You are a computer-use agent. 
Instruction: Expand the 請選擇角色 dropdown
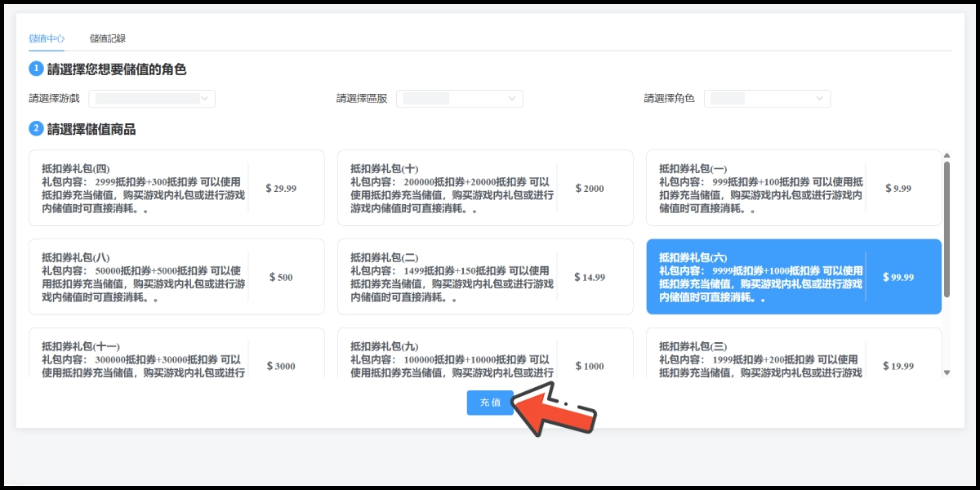tap(767, 99)
